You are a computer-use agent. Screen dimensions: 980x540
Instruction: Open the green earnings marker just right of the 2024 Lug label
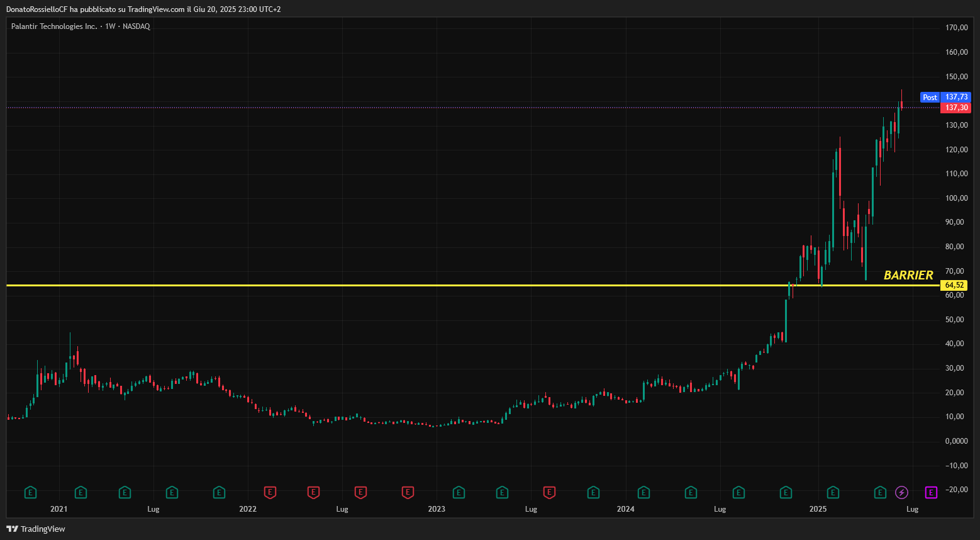[738, 492]
